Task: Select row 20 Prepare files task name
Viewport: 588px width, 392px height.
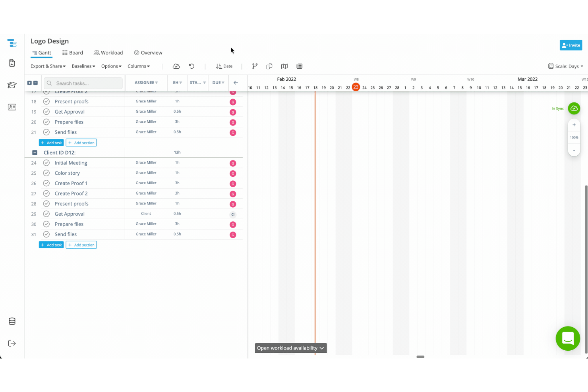Action: [x=69, y=122]
